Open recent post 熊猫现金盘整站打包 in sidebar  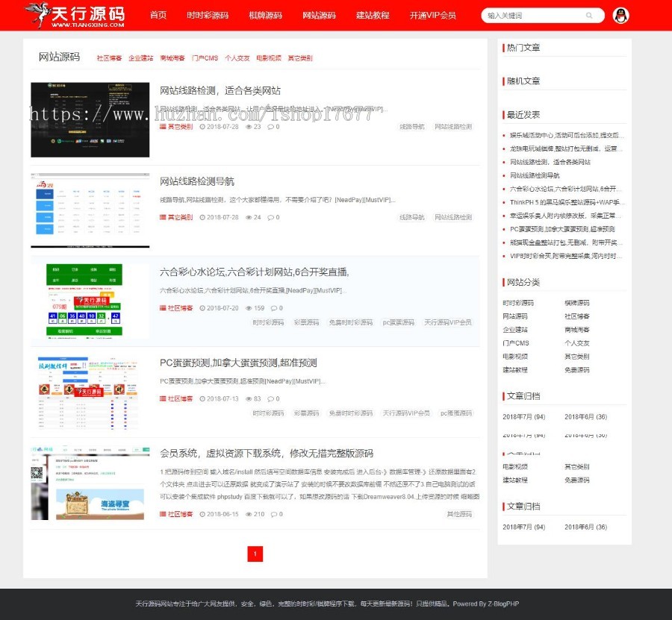click(x=566, y=242)
